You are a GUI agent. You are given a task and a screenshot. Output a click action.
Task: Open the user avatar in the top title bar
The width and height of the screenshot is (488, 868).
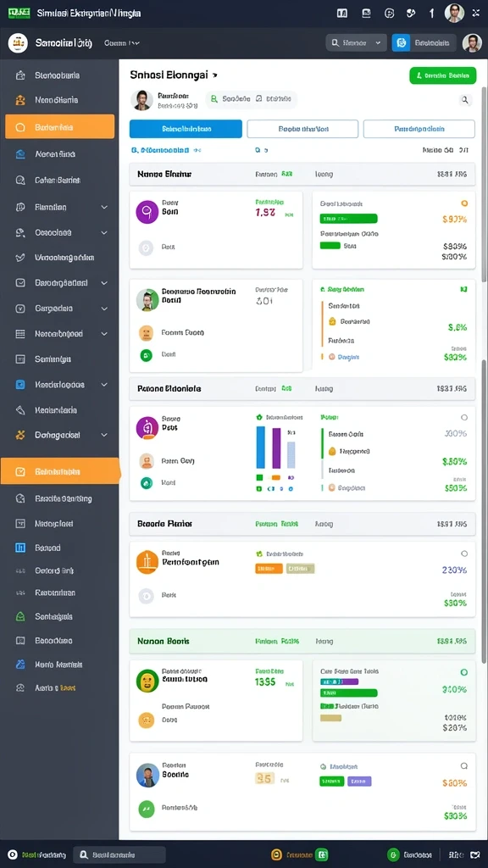pos(454,13)
